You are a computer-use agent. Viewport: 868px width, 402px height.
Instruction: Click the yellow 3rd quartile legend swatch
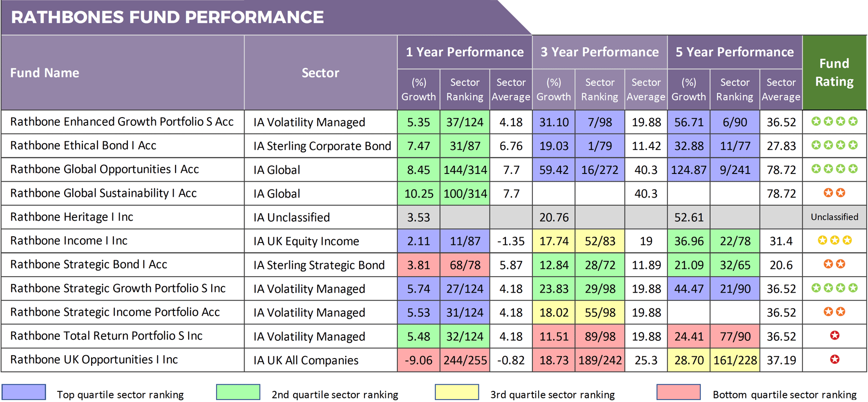(x=457, y=392)
